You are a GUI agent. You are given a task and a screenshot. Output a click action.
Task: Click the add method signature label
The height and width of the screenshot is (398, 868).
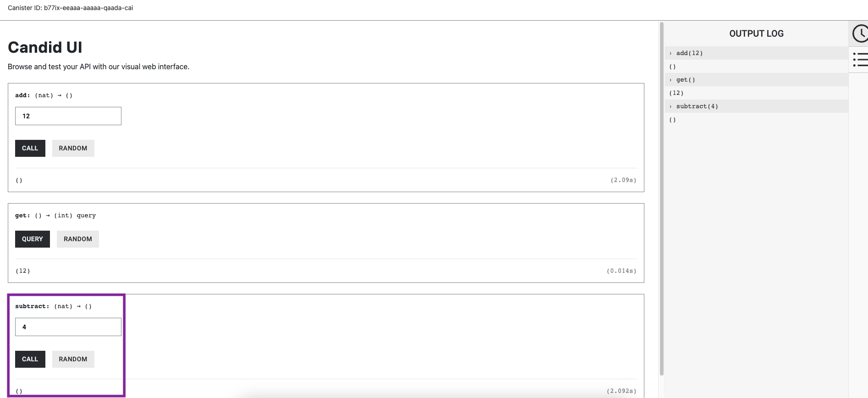pyautogui.click(x=44, y=95)
